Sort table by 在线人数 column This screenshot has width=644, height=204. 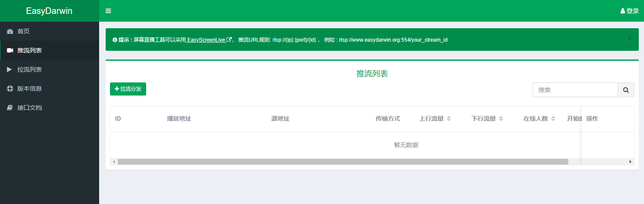tap(553, 118)
